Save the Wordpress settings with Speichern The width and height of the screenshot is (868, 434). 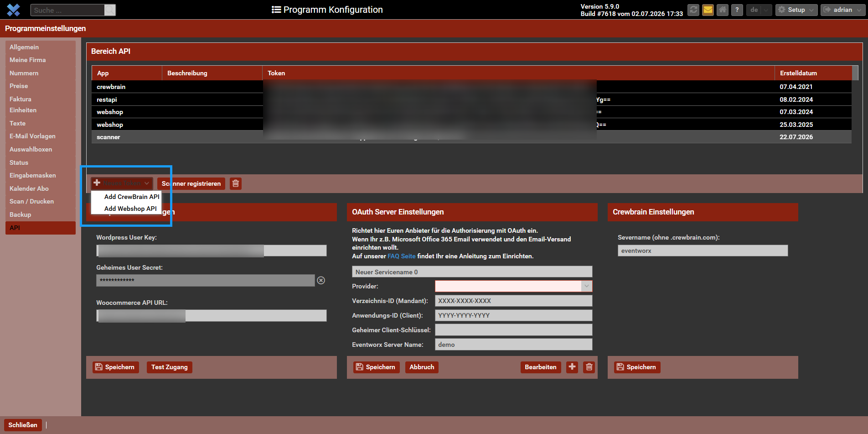point(116,367)
